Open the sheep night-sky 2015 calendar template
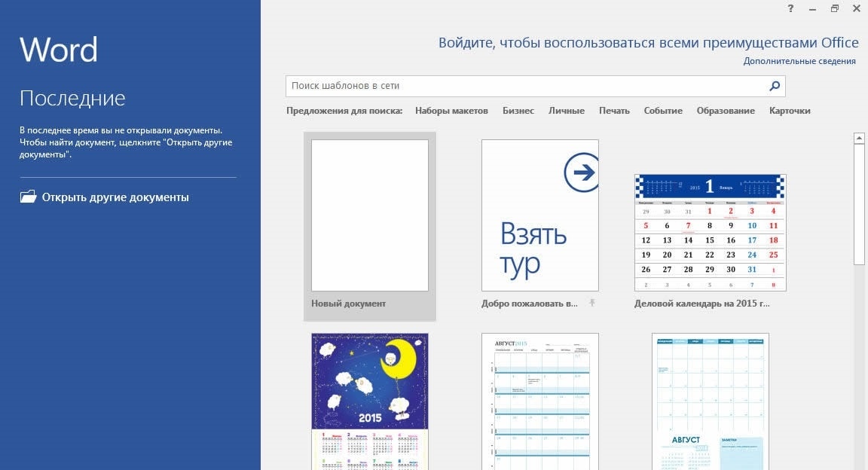 pyautogui.click(x=370, y=401)
